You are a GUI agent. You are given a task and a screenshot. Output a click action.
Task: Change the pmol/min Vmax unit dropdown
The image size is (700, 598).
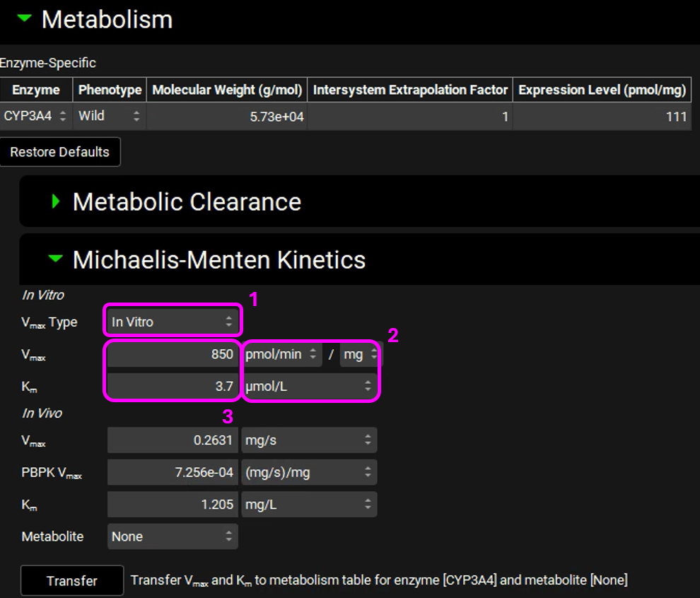pyautogui.click(x=281, y=354)
